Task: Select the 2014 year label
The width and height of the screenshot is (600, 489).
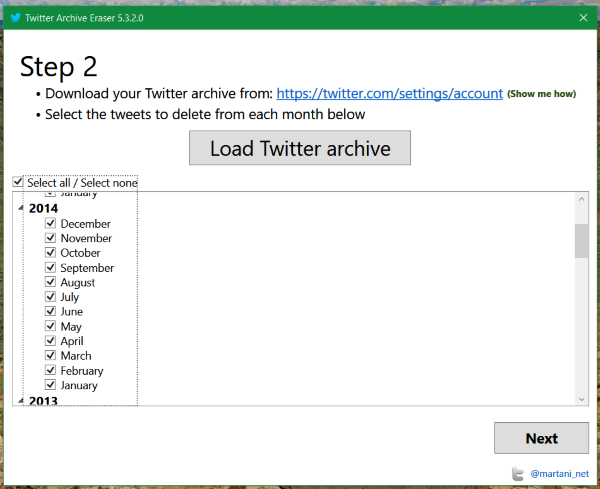Action: (43, 209)
